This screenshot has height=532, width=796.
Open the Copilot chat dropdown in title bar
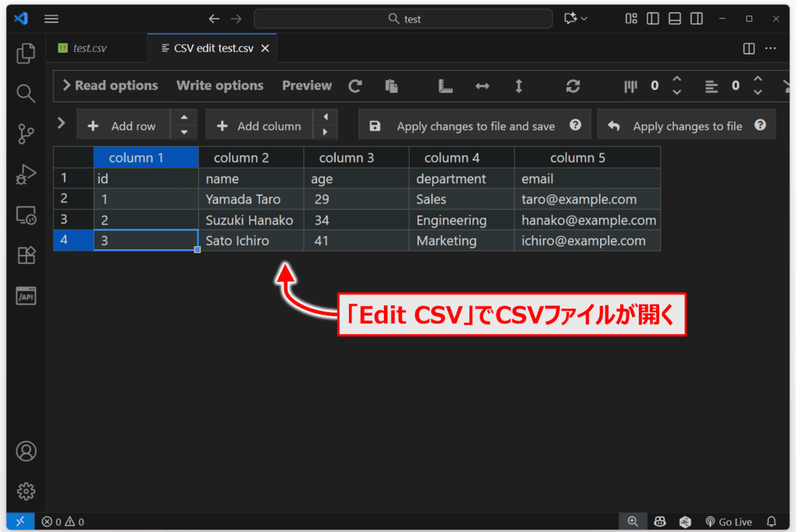pos(576,19)
